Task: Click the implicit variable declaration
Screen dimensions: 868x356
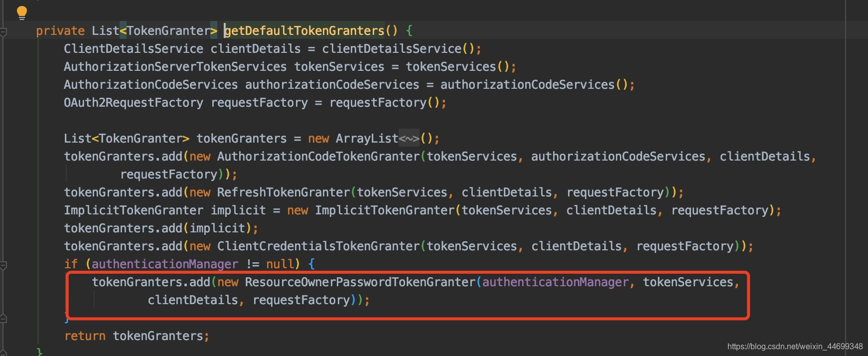Action: click(238, 210)
